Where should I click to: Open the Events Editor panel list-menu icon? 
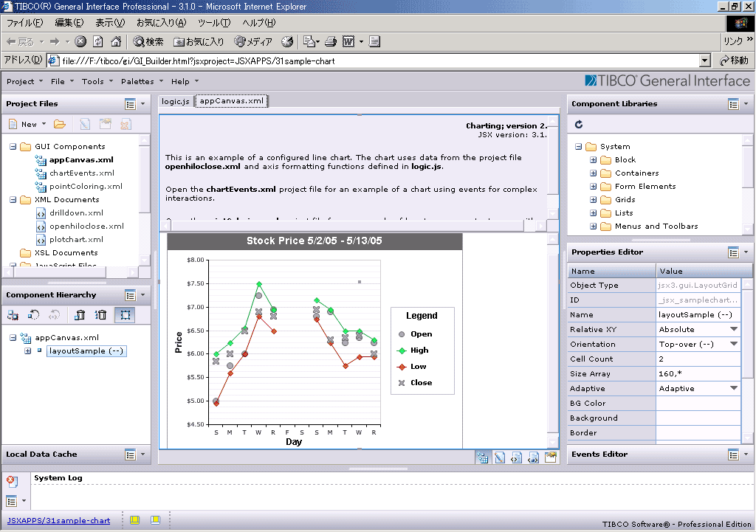click(733, 455)
